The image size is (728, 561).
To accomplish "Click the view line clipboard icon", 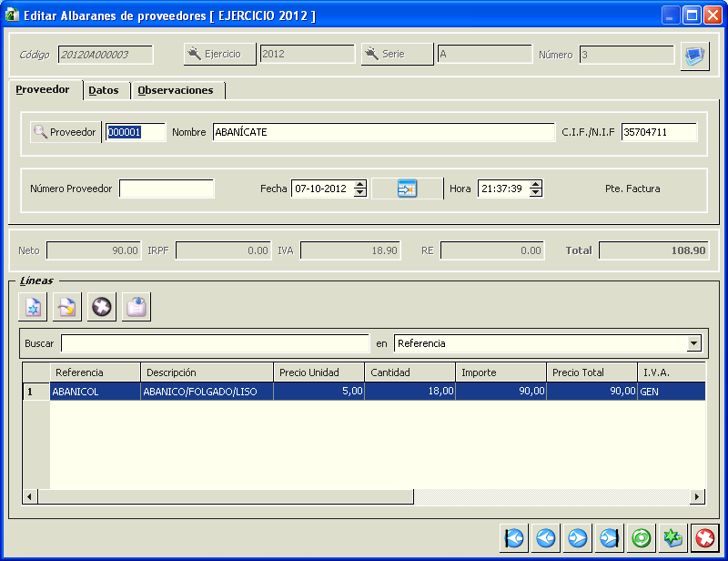I will pos(136,307).
